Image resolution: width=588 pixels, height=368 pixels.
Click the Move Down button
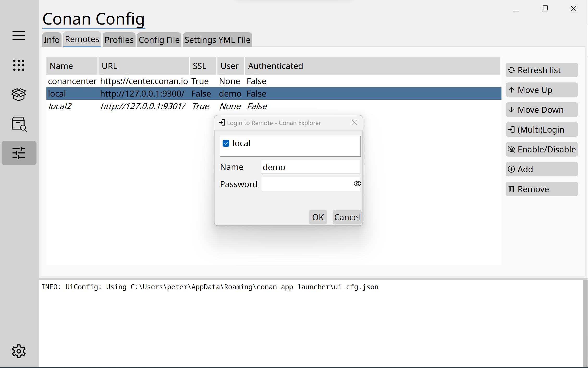coord(542,110)
